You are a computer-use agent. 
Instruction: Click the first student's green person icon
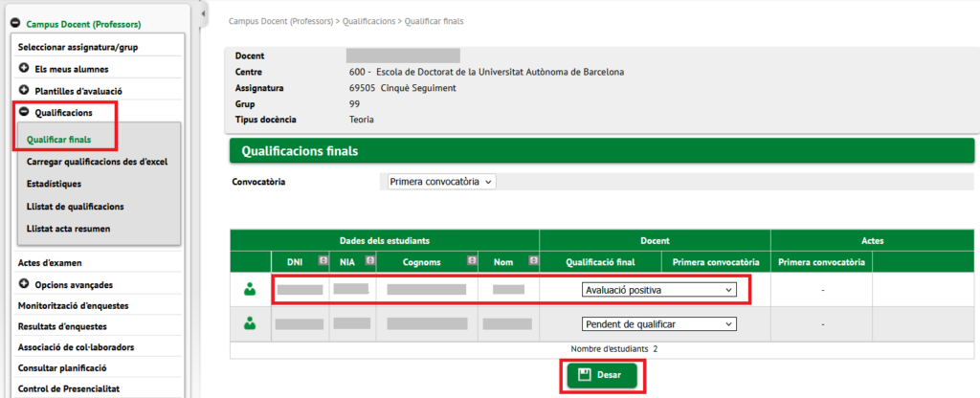[x=250, y=289]
